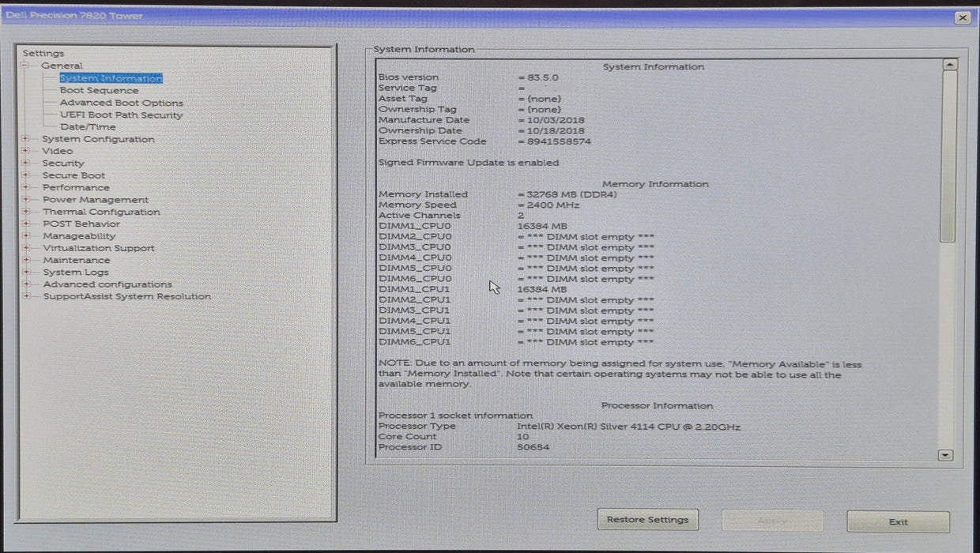This screenshot has height=553, width=980.
Task: Select the Virtualization Support label
Action: [x=99, y=248]
